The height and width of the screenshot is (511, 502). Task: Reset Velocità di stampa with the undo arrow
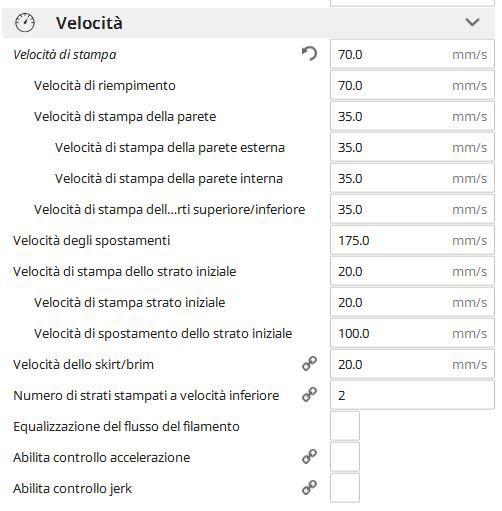(x=309, y=54)
